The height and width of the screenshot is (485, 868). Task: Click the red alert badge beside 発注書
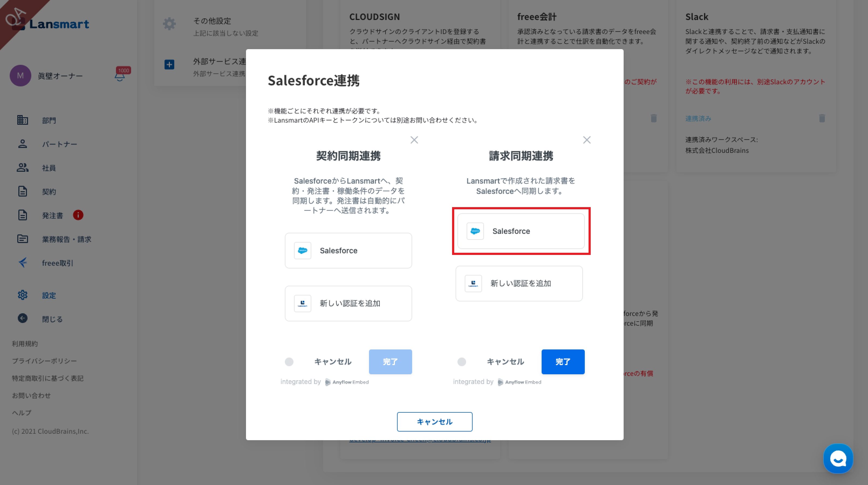point(78,215)
